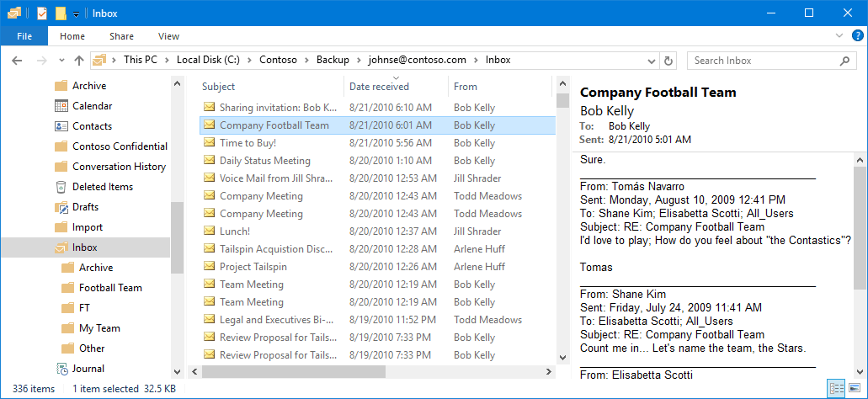Click envelope icon of Time to Buy! message
The height and width of the screenshot is (399, 868).
click(209, 142)
